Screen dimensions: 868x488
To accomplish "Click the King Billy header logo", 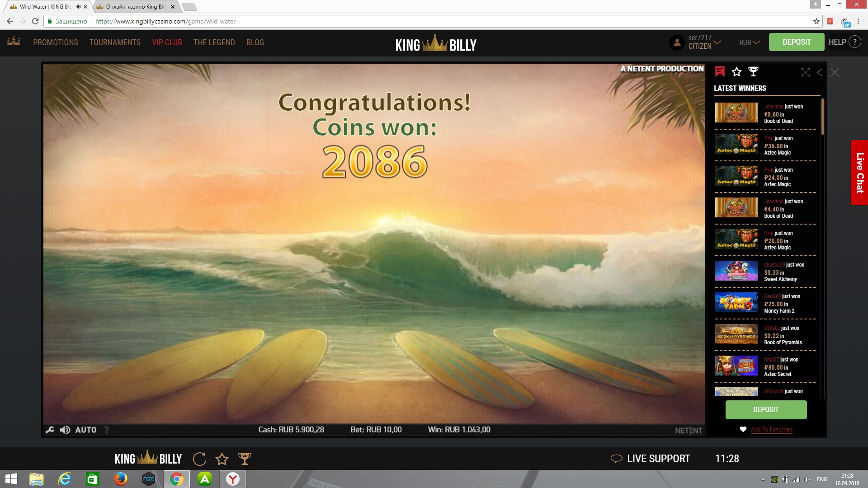I will (x=436, y=44).
